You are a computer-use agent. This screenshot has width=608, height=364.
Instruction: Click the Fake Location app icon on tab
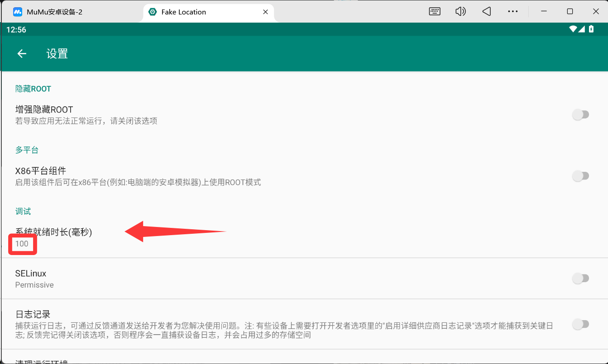click(x=153, y=12)
